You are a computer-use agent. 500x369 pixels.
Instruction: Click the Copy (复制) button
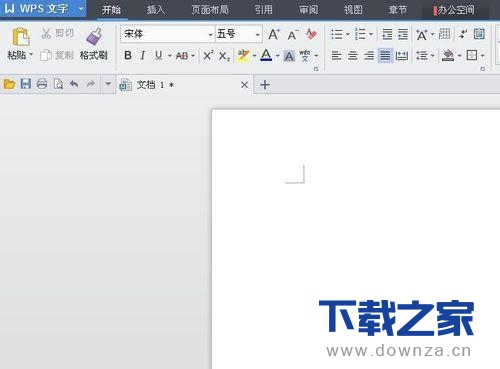point(57,55)
